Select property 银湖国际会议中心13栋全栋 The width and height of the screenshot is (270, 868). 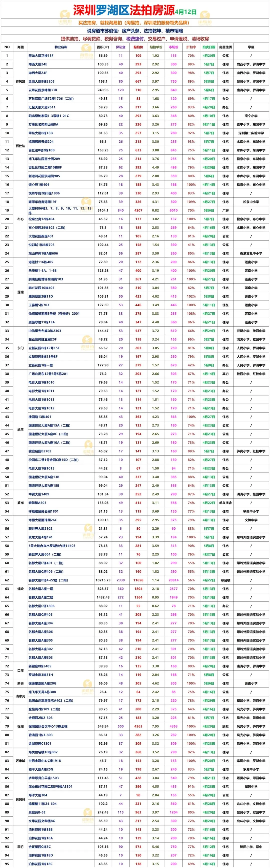coord(48,727)
